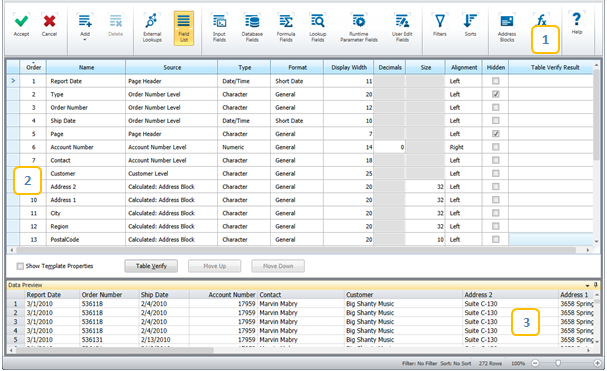
Task: Click the Format column header
Action: pos(297,67)
